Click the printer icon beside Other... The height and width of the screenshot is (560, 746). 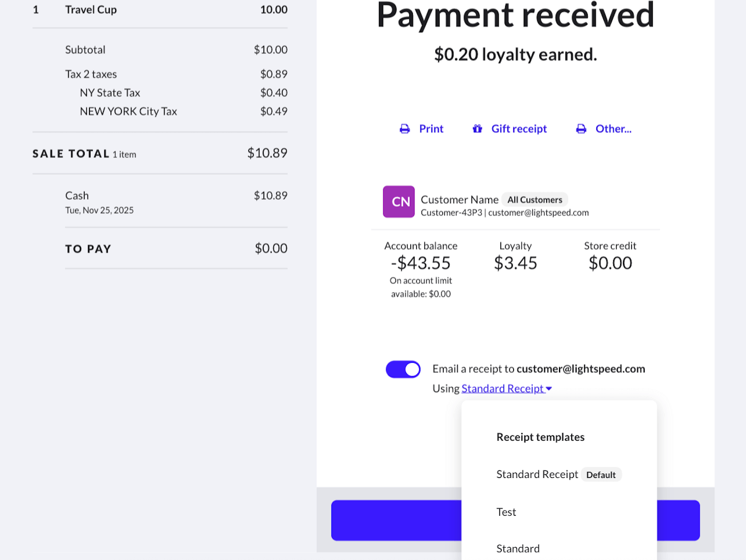click(x=581, y=129)
